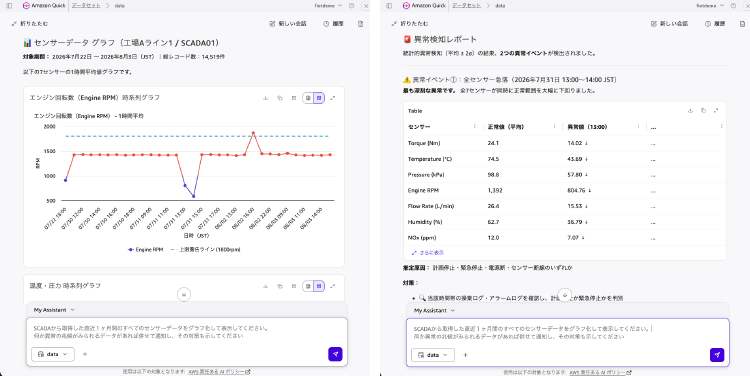Click Amazon Quick logo in left window

45,6
